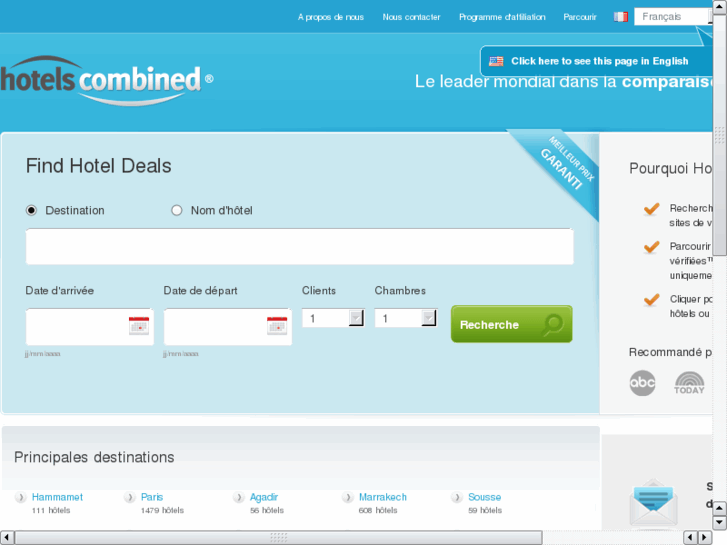Open the Agadir destination link

click(x=264, y=497)
